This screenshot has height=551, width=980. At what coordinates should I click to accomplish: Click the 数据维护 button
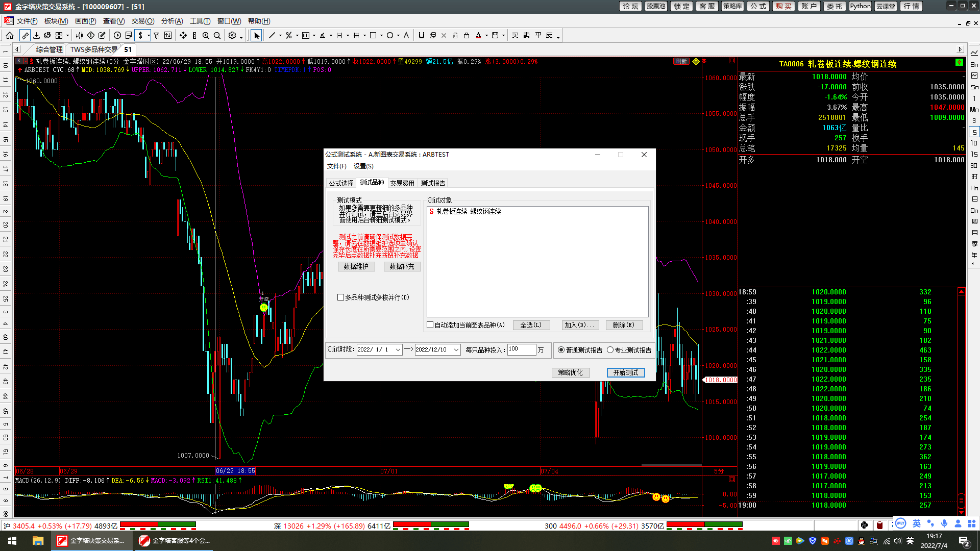(x=356, y=266)
